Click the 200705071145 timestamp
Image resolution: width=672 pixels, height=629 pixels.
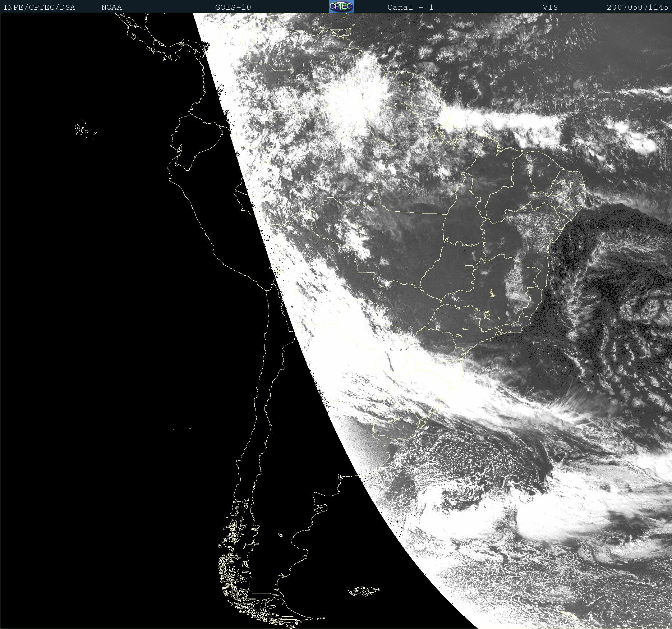pyautogui.click(x=638, y=7)
